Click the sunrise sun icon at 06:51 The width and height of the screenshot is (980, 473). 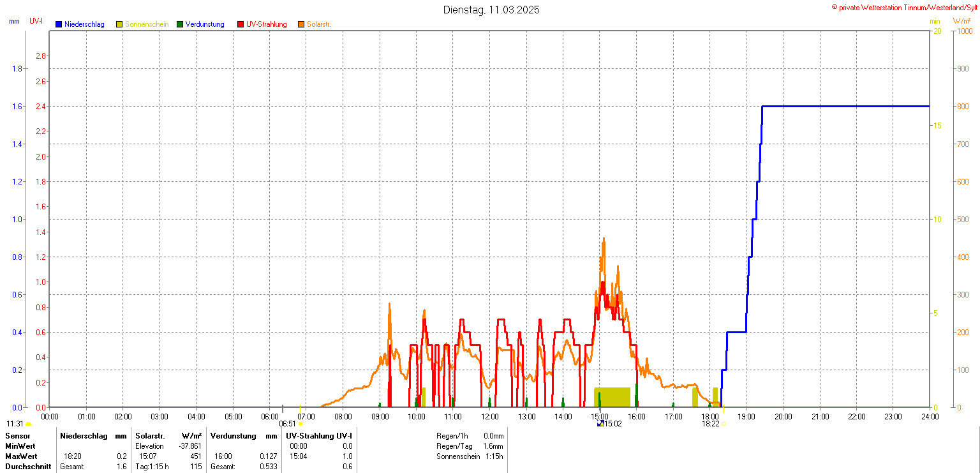click(x=301, y=424)
